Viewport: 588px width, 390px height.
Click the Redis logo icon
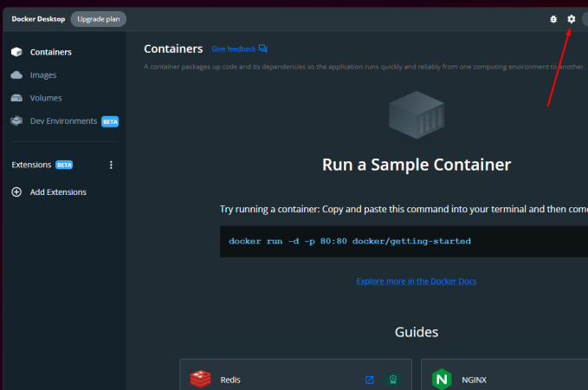tap(200, 379)
